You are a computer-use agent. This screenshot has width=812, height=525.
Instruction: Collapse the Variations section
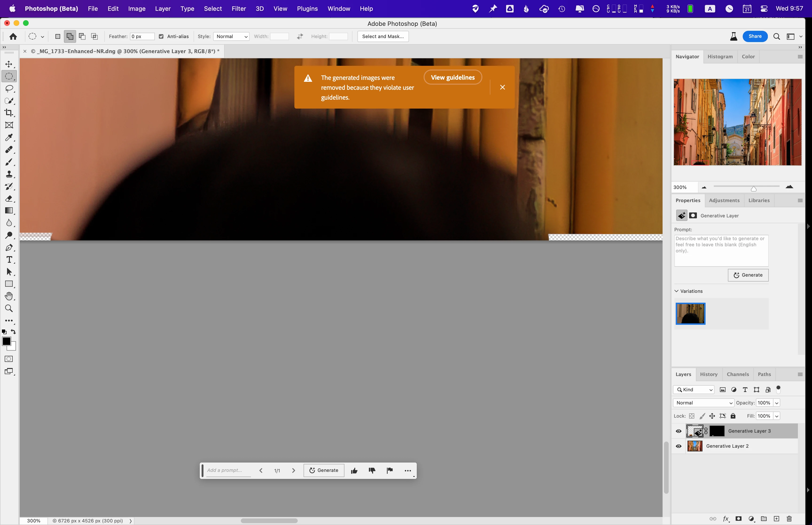[x=677, y=291]
